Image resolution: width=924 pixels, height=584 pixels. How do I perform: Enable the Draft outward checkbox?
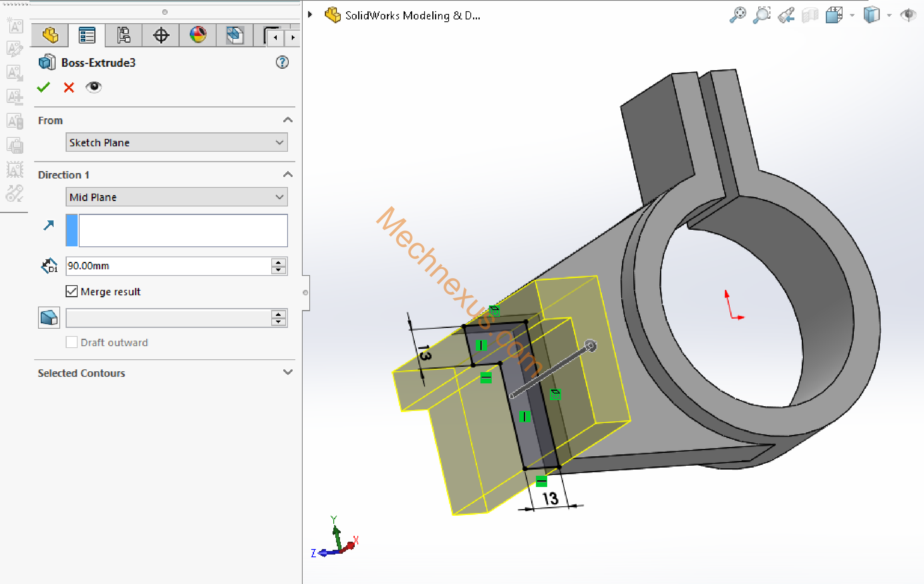[x=72, y=342]
